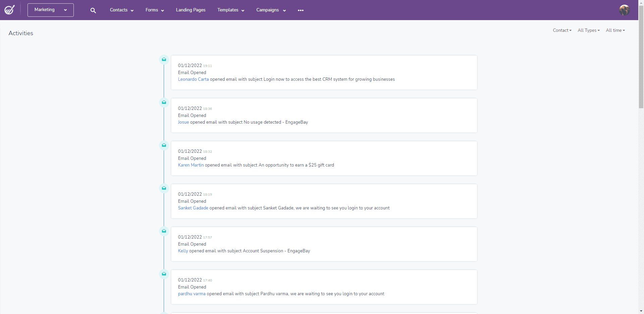Open the Marketing module dropdown
This screenshot has width=644, height=314.
(51, 10)
